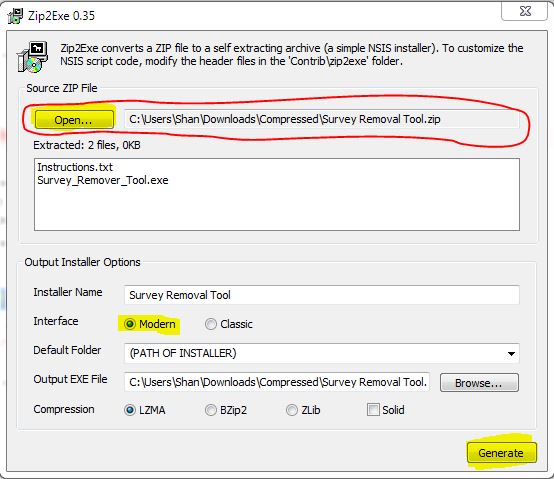Screen dimensions: 554x479
Task: Expand the Default Folder dropdown
Action: point(511,353)
